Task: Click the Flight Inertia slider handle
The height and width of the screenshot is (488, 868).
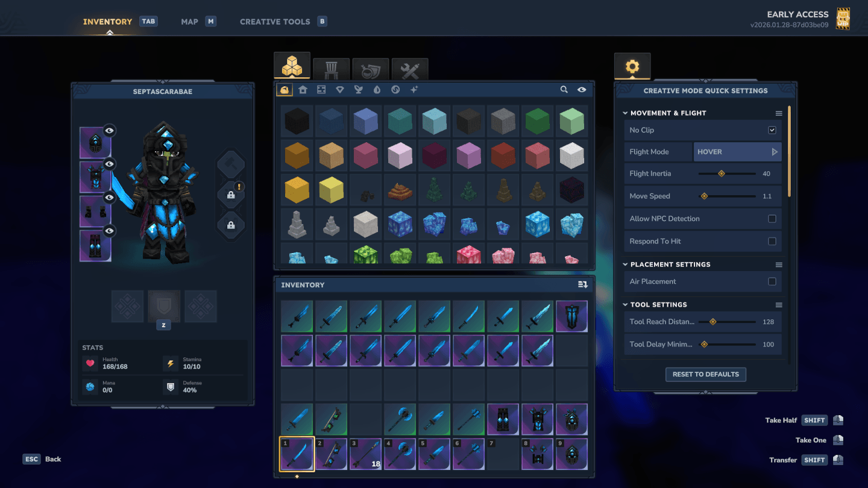Action: coord(721,174)
